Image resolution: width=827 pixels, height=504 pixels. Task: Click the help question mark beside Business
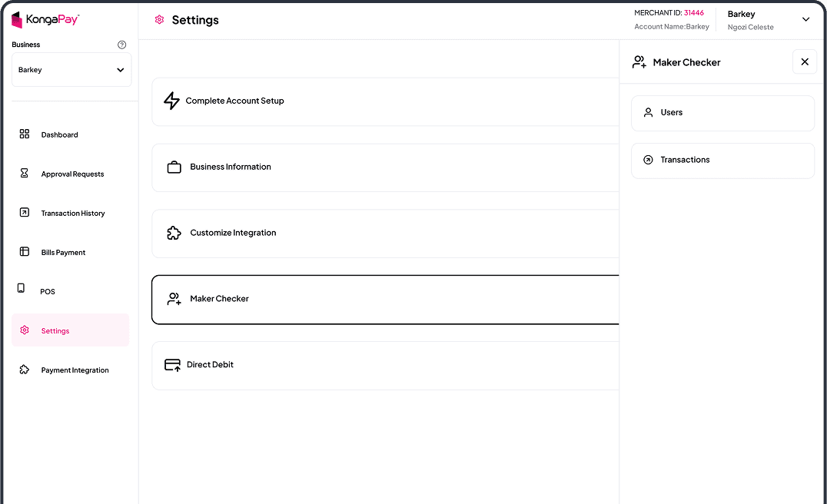click(x=121, y=45)
